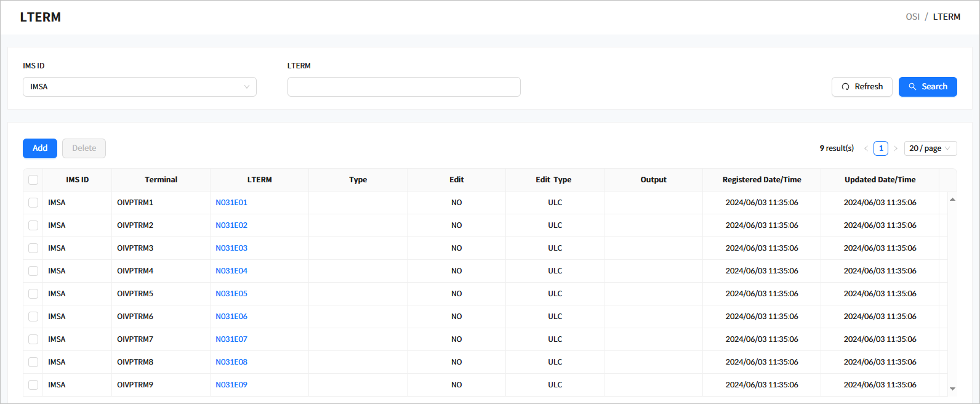Click the OSI breadcrumb link
980x404 pixels.
pos(912,17)
